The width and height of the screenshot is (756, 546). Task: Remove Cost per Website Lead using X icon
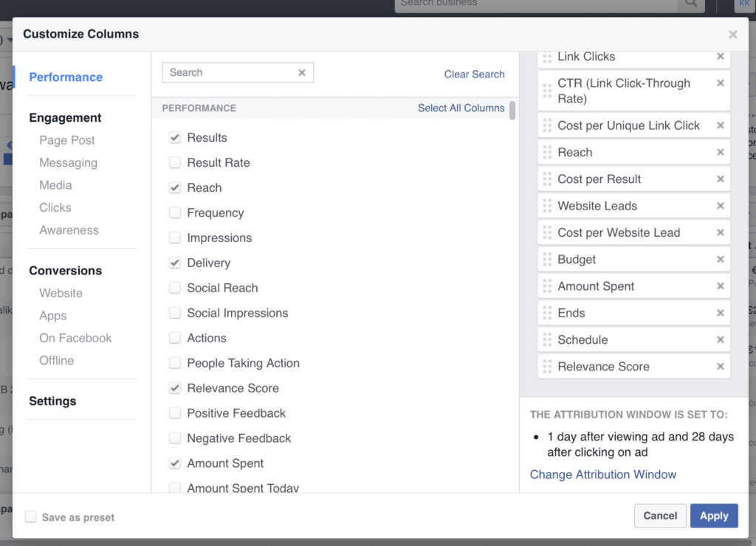point(721,232)
